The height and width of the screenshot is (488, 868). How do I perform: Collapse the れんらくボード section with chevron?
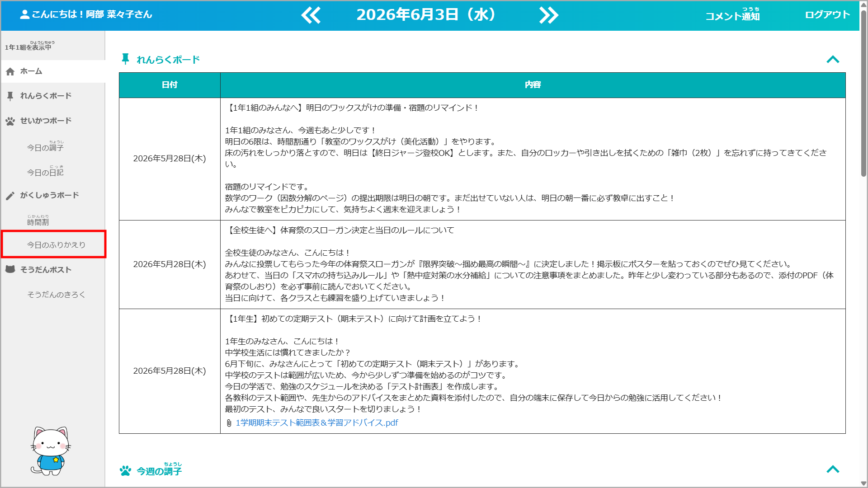833,60
